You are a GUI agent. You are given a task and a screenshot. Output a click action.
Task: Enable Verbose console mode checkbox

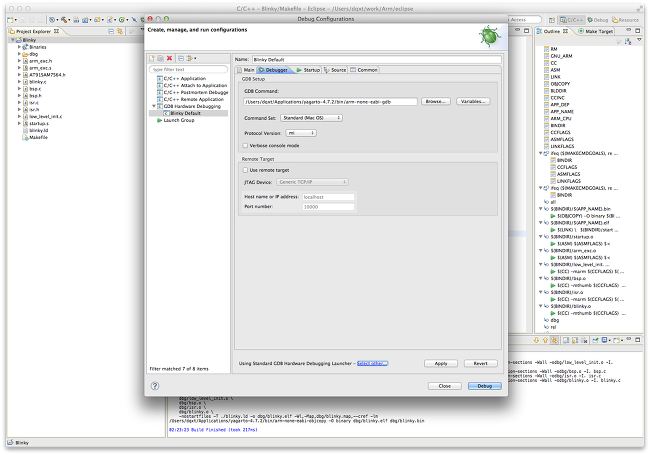pyautogui.click(x=245, y=145)
